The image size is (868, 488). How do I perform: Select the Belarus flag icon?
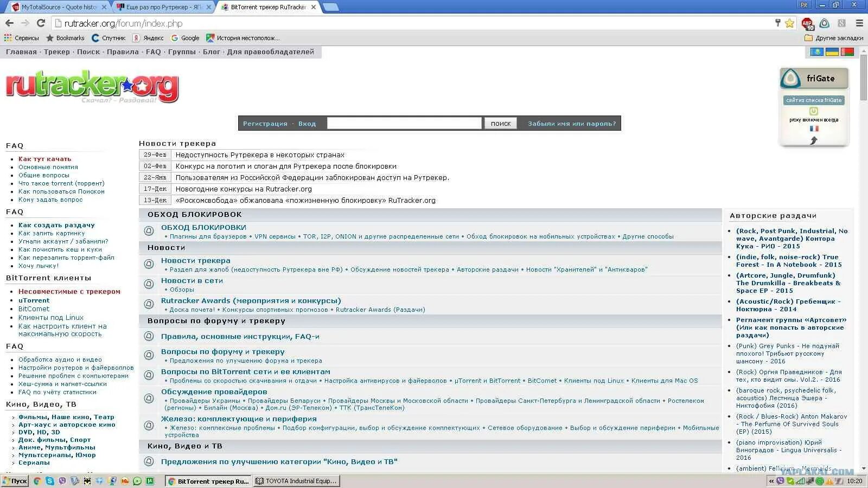coord(847,52)
